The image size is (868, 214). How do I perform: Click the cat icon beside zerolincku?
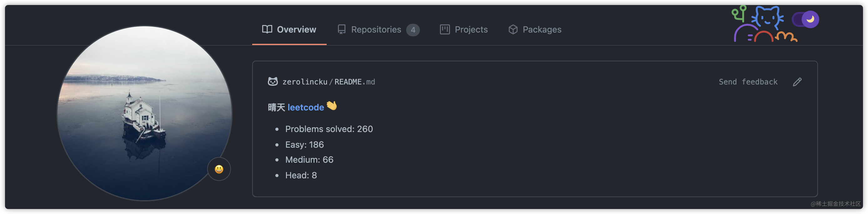pyautogui.click(x=273, y=82)
